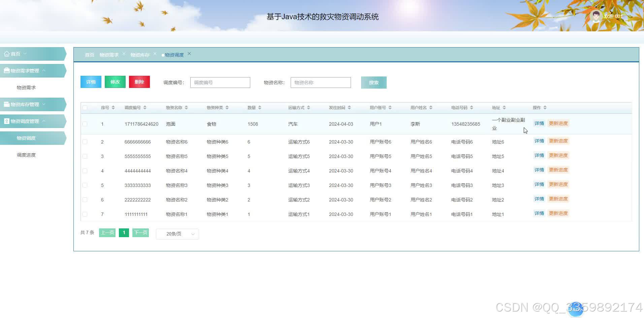Screen dimensions: 644x318
Task: Click the blue 详情 toolbar button
Action: click(91, 82)
